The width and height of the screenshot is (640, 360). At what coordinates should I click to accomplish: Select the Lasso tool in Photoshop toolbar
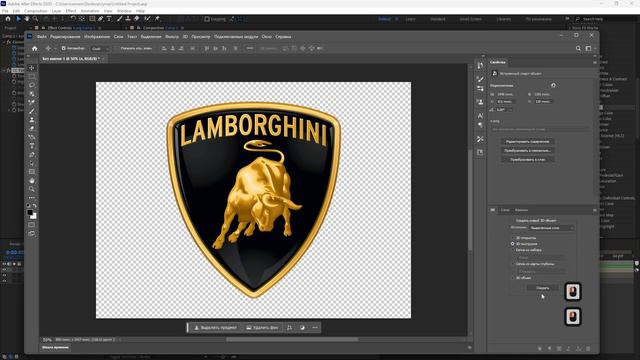32,85
